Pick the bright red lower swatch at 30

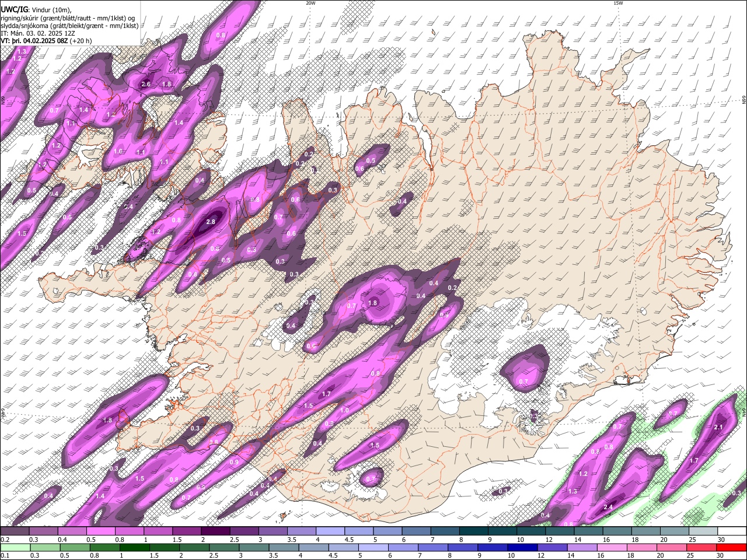(x=731, y=547)
